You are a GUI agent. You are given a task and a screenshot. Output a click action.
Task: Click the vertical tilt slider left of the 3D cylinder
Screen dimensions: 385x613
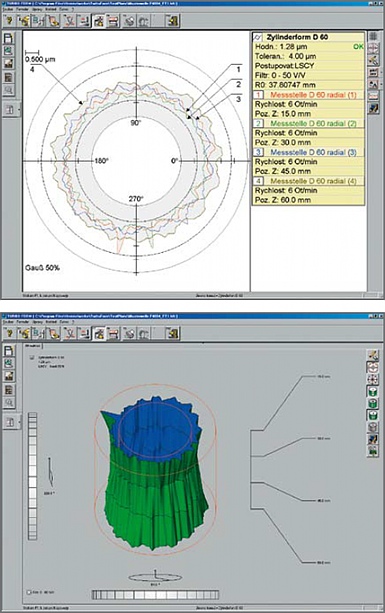click(x=33, y=476)
